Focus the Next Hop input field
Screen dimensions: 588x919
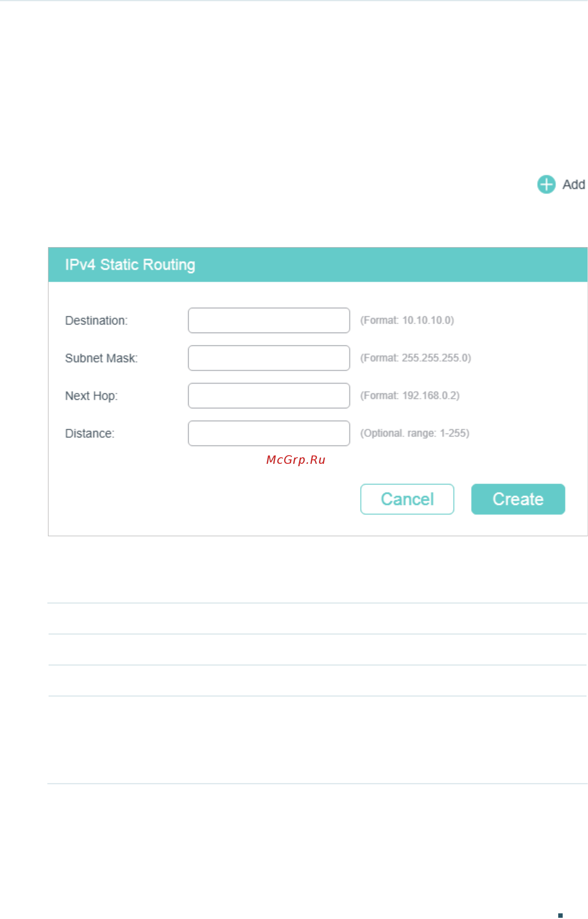[x=269, y=396]
